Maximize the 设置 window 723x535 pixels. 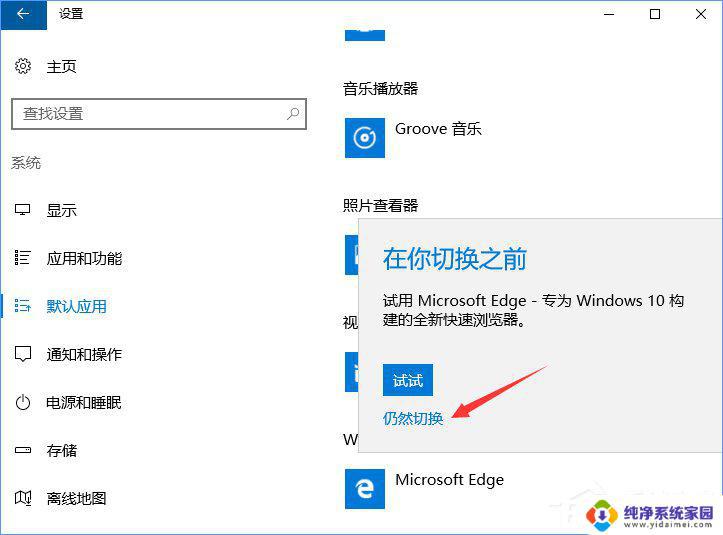click(655, 14)
